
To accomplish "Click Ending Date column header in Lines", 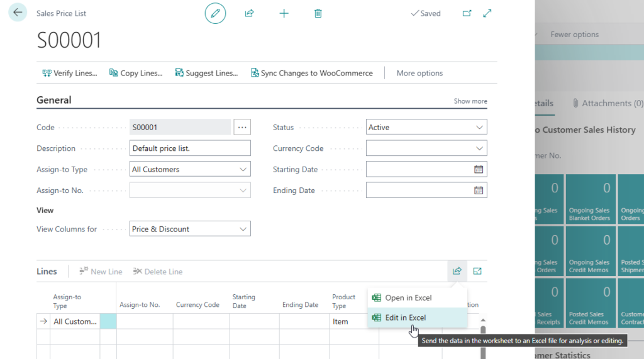I will click(x=300, y=305).
